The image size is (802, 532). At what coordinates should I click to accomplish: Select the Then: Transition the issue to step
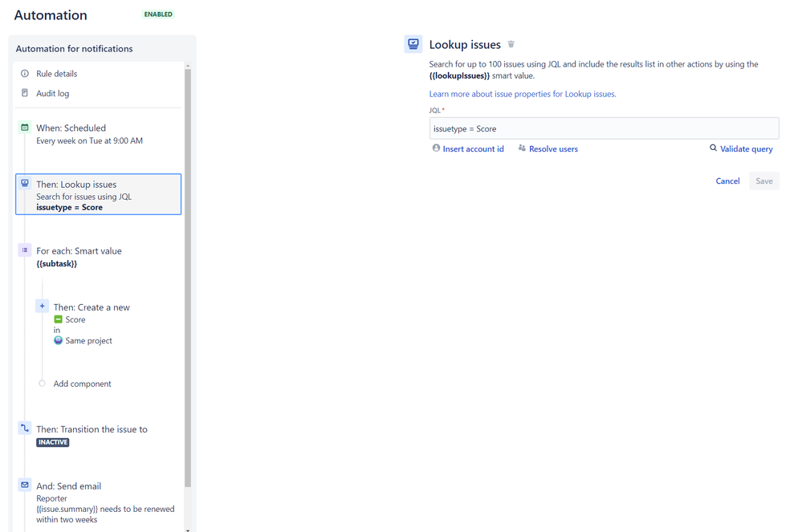[98, 436]
